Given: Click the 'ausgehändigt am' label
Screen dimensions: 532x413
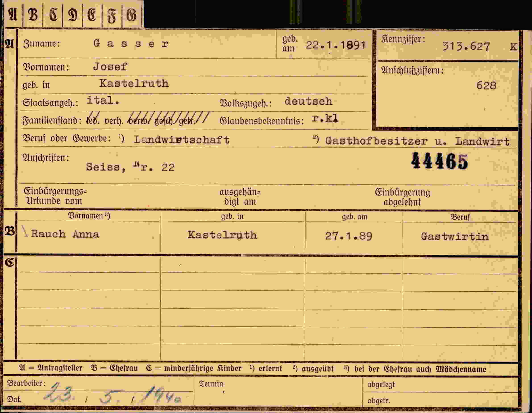Looking at the screenshot, I should (x=240, y=197).
